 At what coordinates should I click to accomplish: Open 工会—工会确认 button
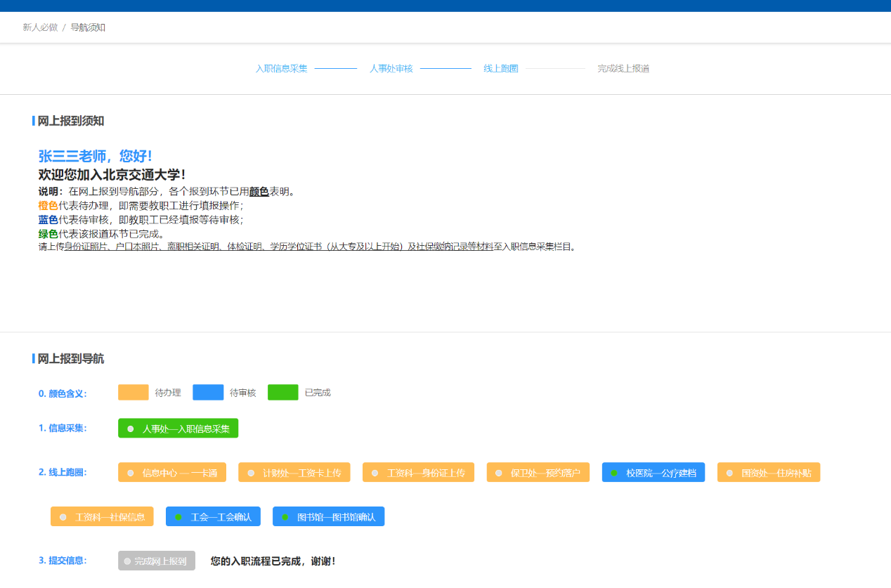[213, 516]
